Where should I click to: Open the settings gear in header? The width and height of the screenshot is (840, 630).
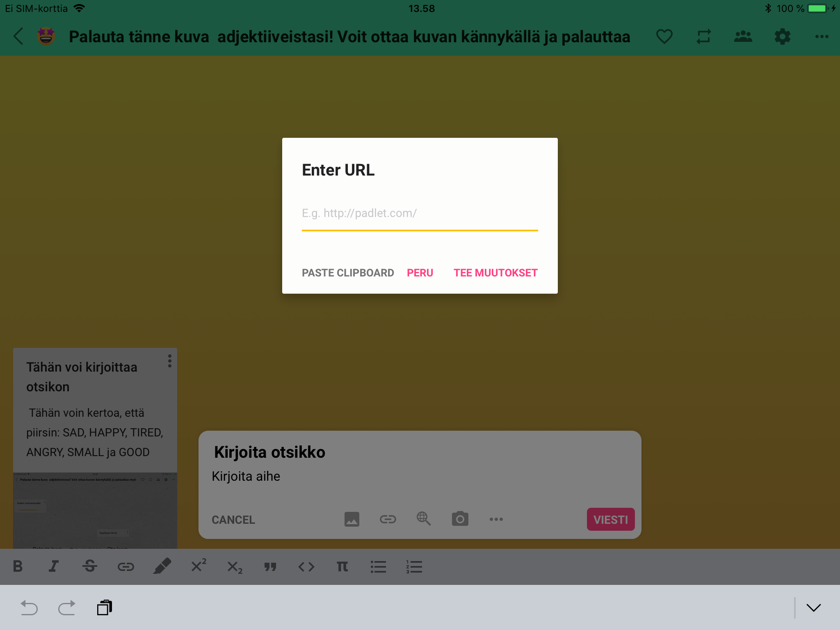(782, 37)
